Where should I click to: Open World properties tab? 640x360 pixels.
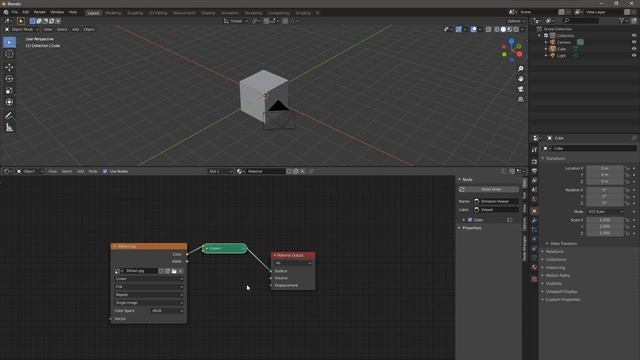(x=534, y=199)
